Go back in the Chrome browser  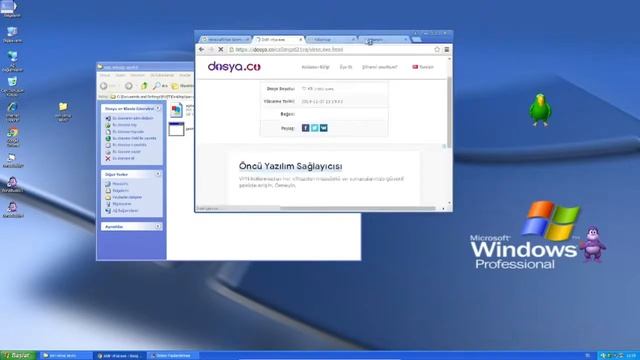(202, 49)
